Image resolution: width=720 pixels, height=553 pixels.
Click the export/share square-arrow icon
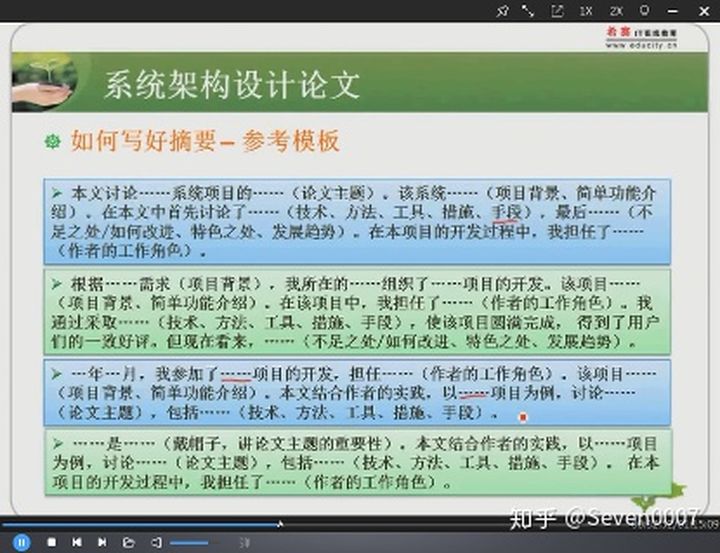pyautogui.click(x=557, y=11)
